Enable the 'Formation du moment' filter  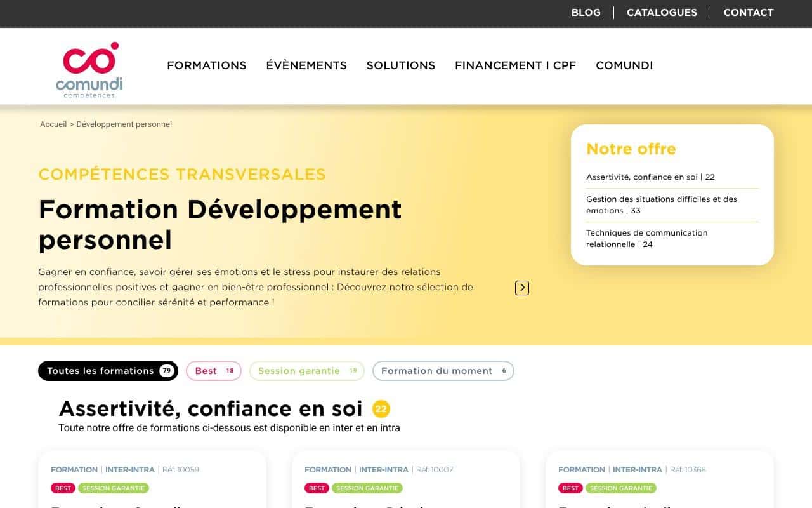point(443,371)
